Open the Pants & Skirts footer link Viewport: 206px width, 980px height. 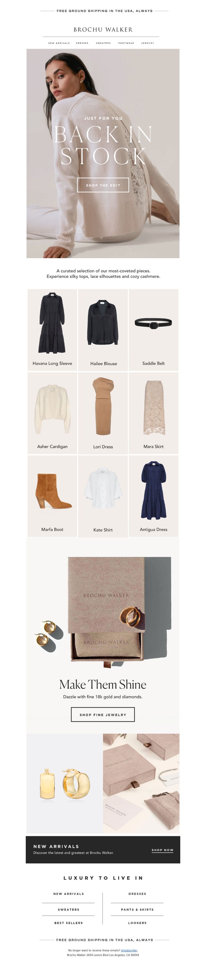tap(137, 910)
